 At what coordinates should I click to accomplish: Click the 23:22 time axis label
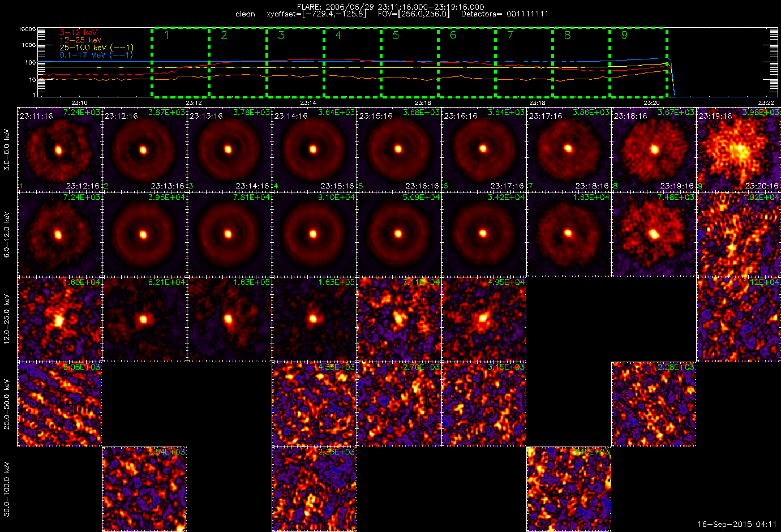point(766,103)
